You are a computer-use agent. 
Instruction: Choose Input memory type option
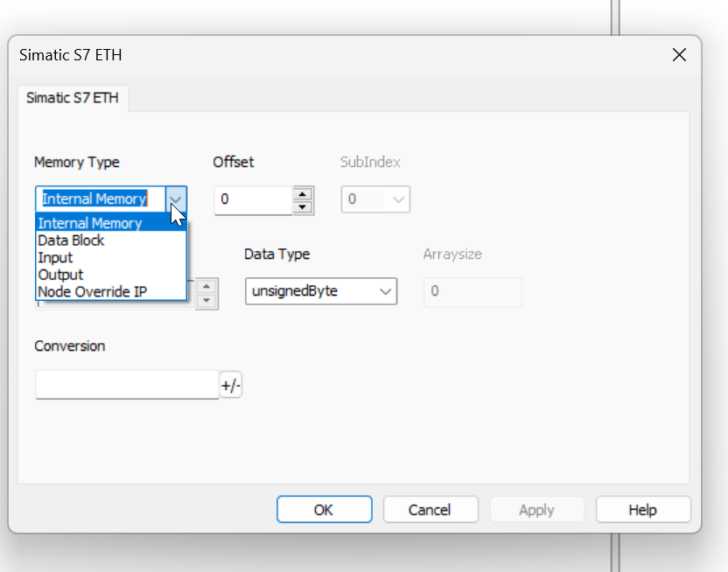coord(111,257)
